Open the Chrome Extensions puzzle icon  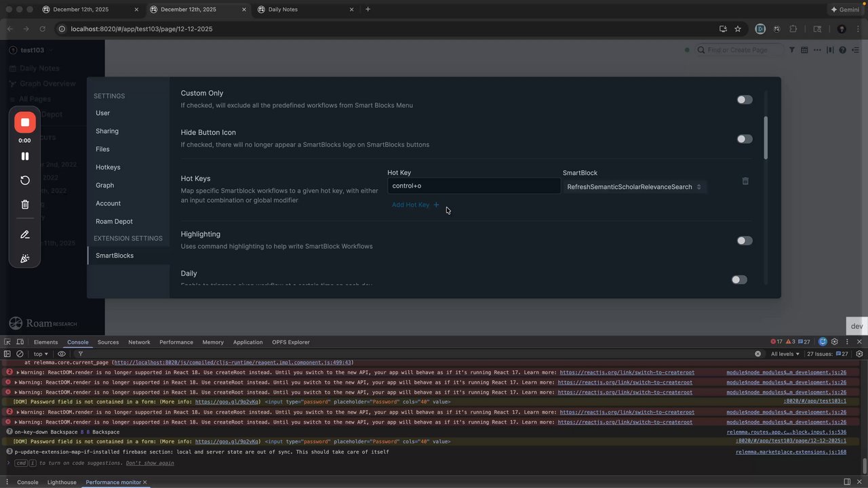click(793, 29)
